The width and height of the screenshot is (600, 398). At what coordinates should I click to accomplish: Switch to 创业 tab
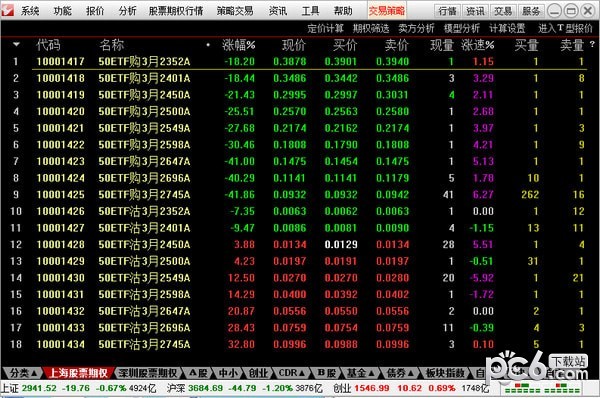click(258, 373)
